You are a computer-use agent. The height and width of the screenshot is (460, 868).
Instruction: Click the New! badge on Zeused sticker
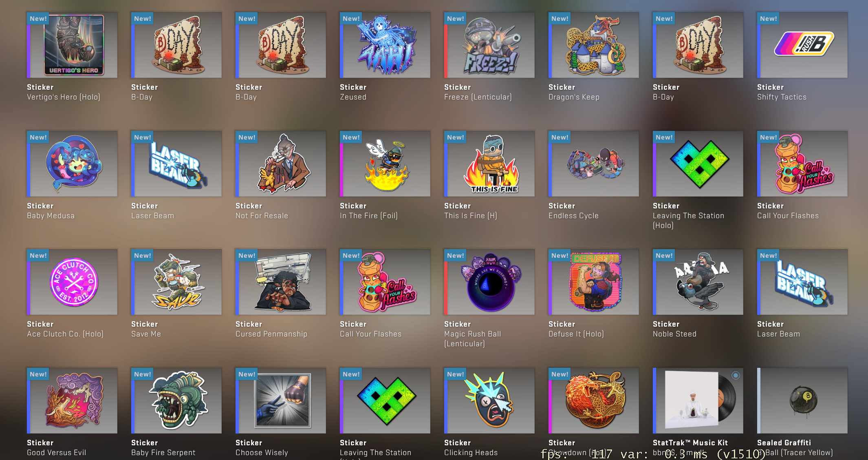(x=351, y=18)
